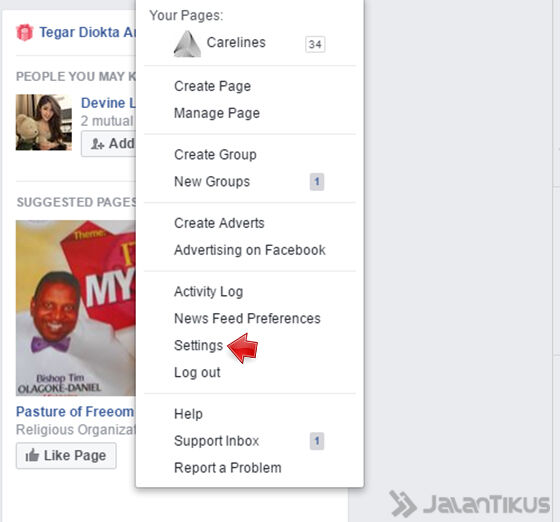Like the Pasture of Freeom page
Viewport: 560px width, 522px height.
[x=66, y=456]
